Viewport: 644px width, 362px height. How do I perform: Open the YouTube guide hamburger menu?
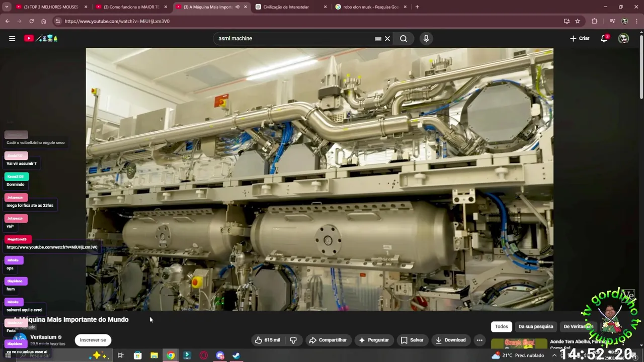[12, 38]
